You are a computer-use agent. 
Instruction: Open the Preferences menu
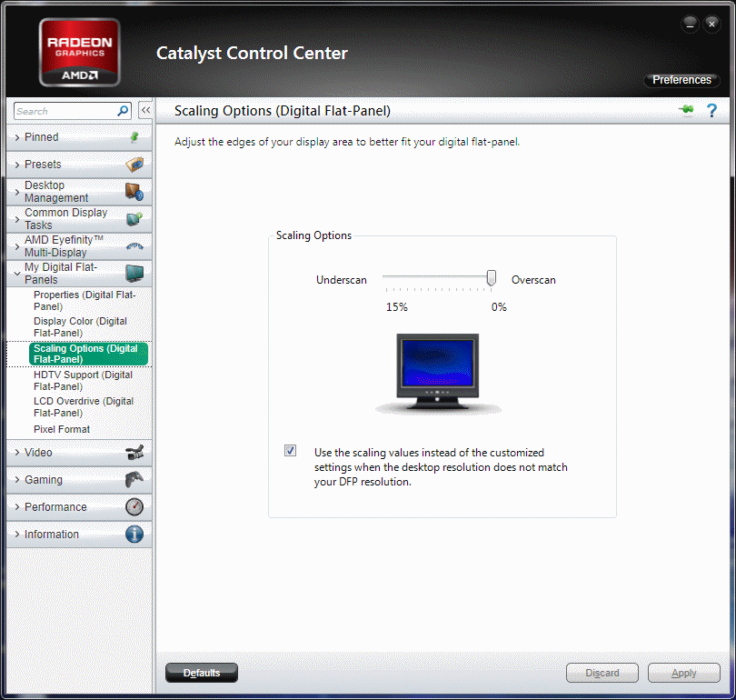[681, 80]
